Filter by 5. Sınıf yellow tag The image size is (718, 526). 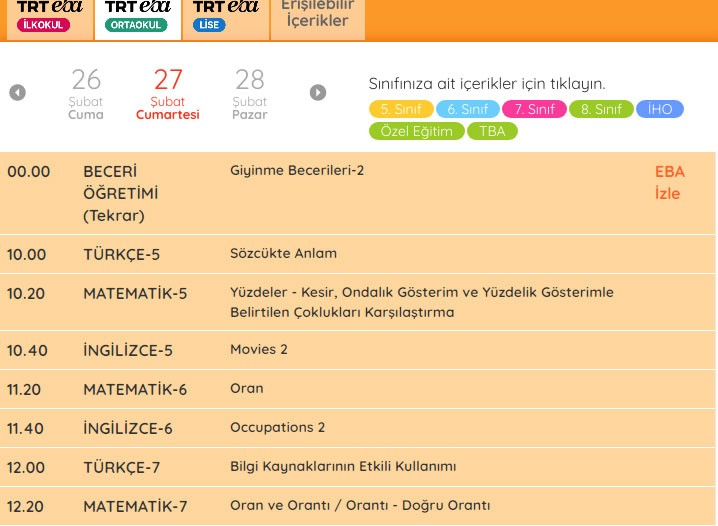point(401,110)
